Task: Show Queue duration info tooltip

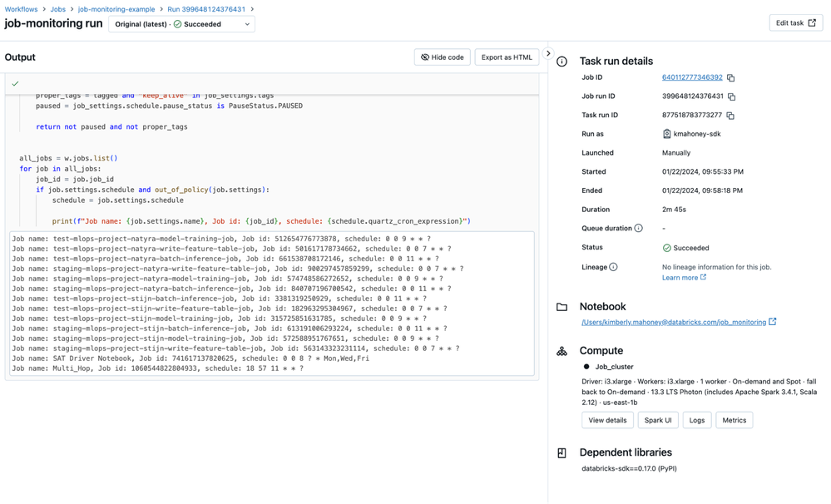Action: pyautogui.click(x=639, y=228)
